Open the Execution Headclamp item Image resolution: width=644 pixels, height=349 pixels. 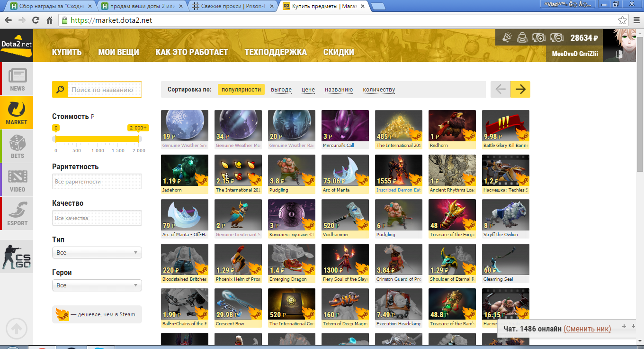tap(399, 308)
